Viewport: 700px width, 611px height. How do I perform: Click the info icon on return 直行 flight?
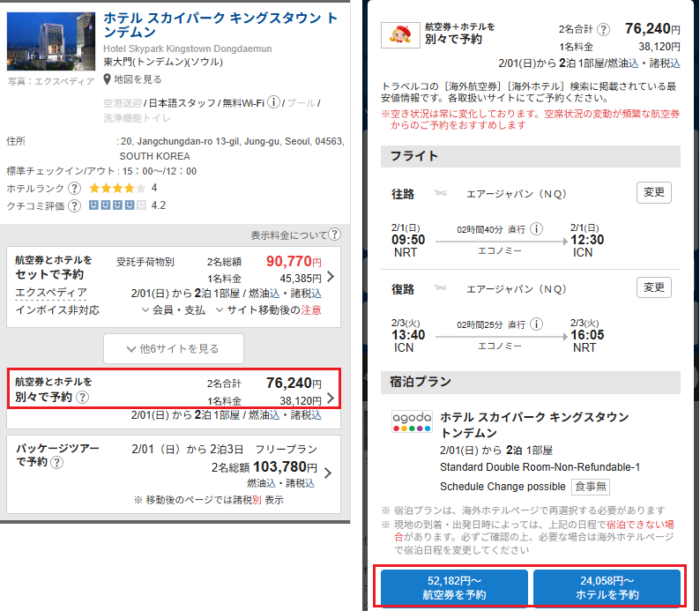pyautogui.click(x=537, y=325)
